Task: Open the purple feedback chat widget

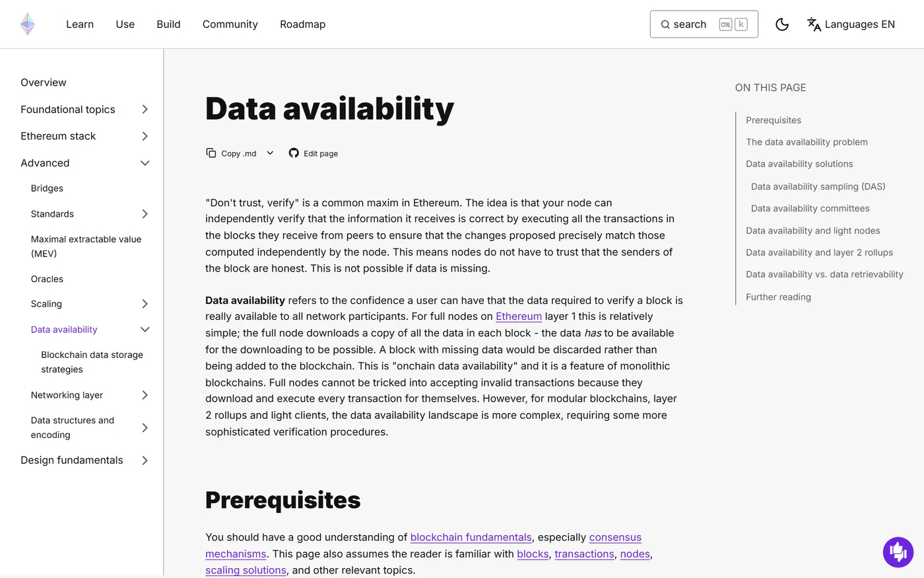Action: pos(898,552)
